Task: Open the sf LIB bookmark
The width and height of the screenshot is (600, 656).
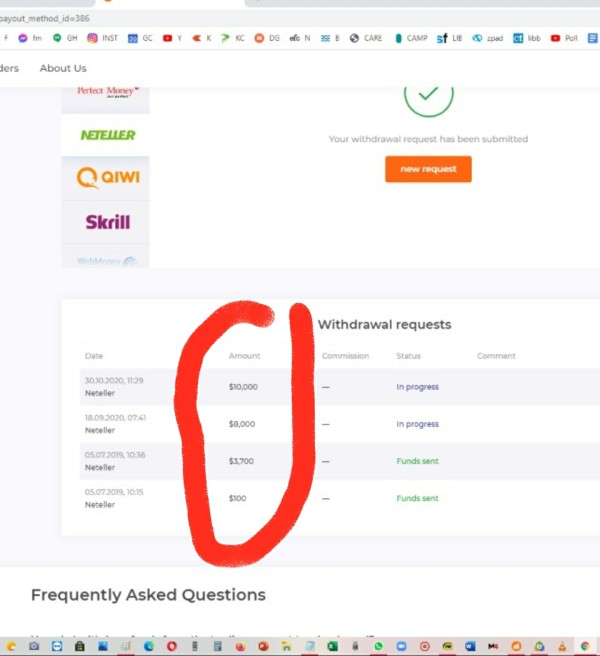Action: coord(449,38)
